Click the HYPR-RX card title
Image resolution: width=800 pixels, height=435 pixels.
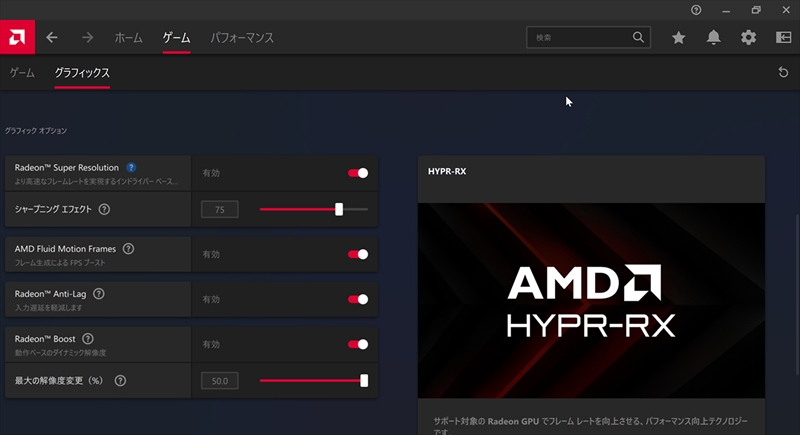[447, 171]
